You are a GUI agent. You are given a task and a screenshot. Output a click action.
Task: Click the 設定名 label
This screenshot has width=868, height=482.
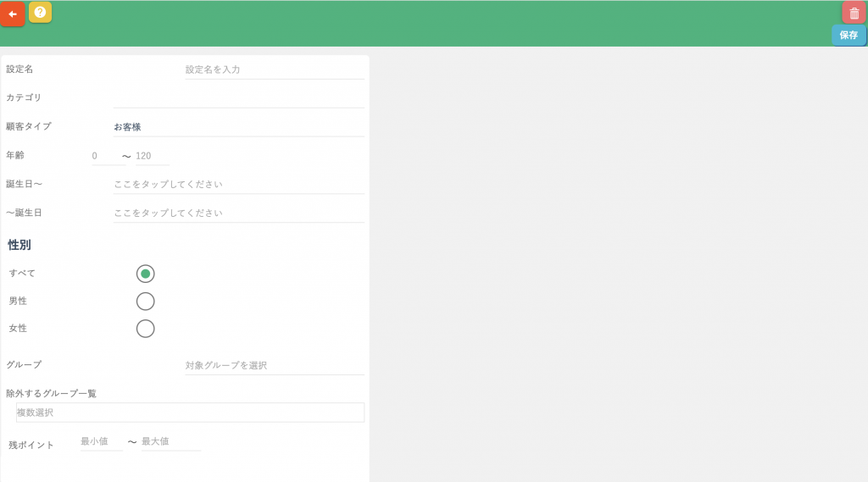[x=19, y=69]
